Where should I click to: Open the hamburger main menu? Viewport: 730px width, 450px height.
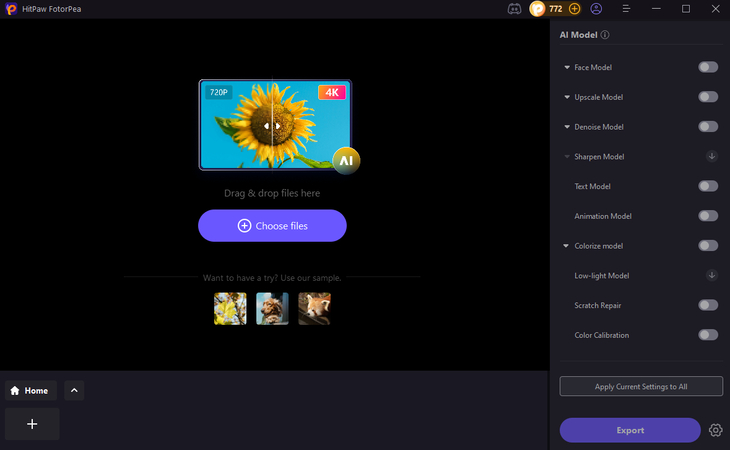626,9
